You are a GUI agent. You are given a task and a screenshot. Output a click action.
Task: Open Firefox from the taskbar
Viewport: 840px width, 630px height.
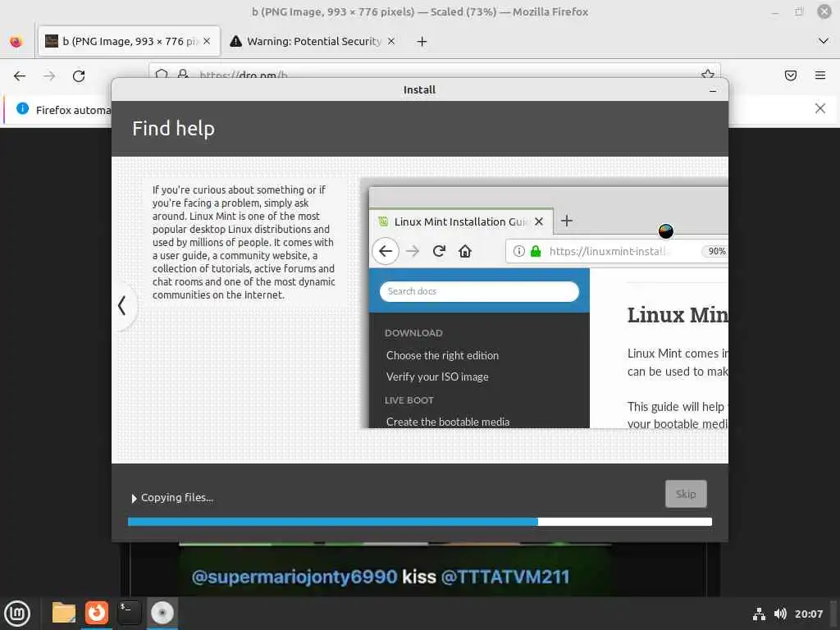[97, 613]
